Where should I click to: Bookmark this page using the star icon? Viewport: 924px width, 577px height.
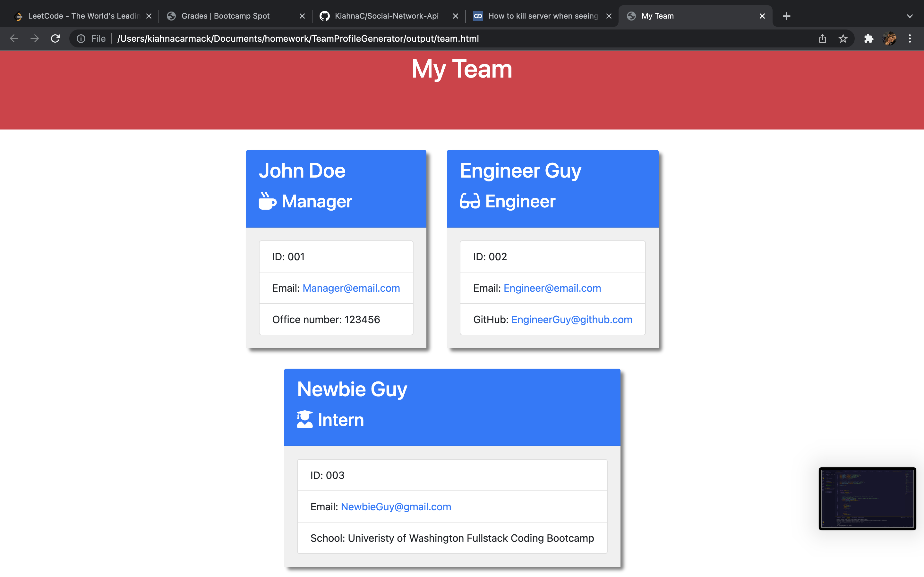pyautogui.click(x=843, y=38)
